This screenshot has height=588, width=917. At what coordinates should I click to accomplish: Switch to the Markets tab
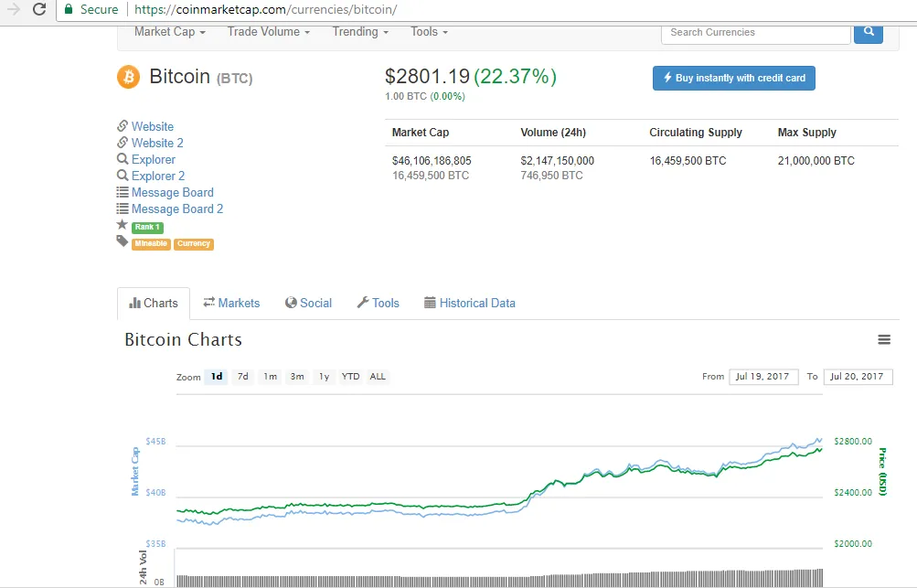point(231,303)
